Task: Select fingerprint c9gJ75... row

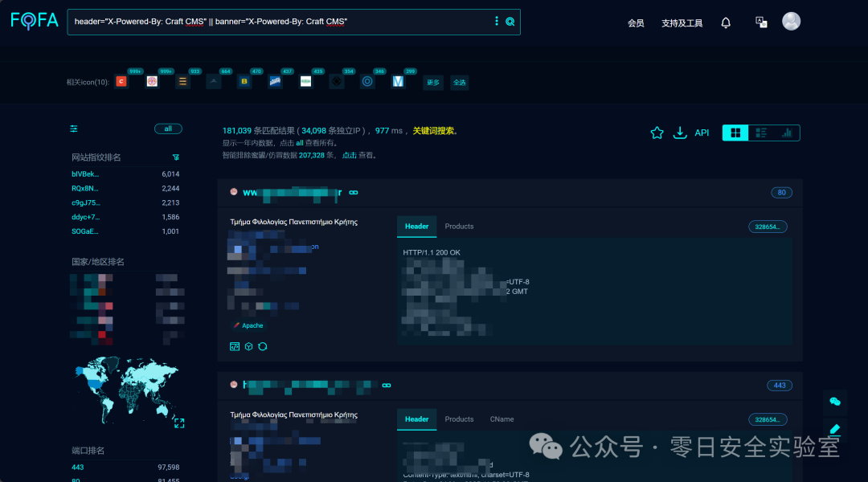Action: (x=125, y=203)
